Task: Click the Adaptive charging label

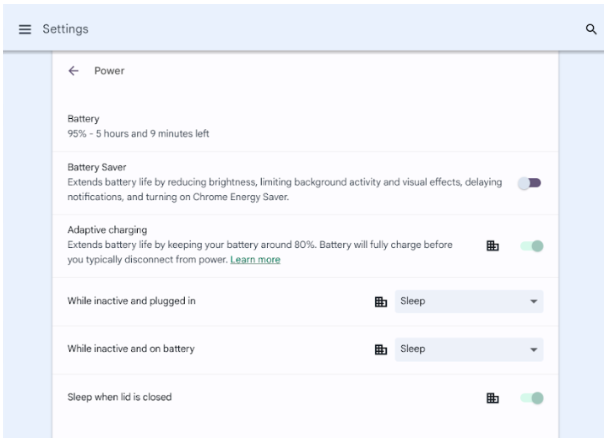Action: (107, 230)
